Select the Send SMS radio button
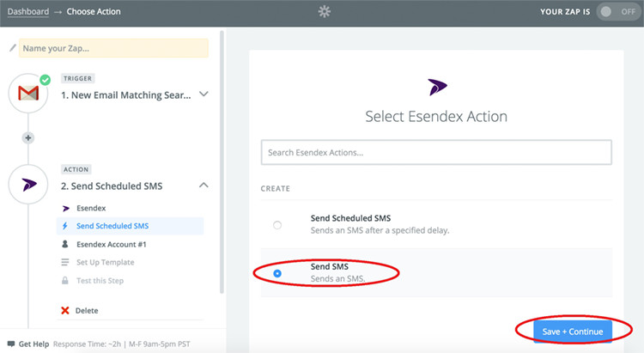644x353 pixels. coord(276,273)
